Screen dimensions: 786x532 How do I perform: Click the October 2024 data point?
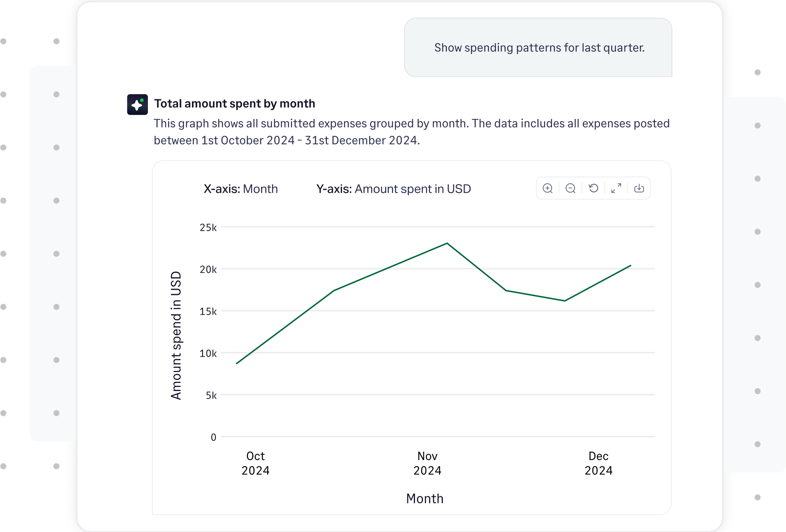[x=238, y=363]
